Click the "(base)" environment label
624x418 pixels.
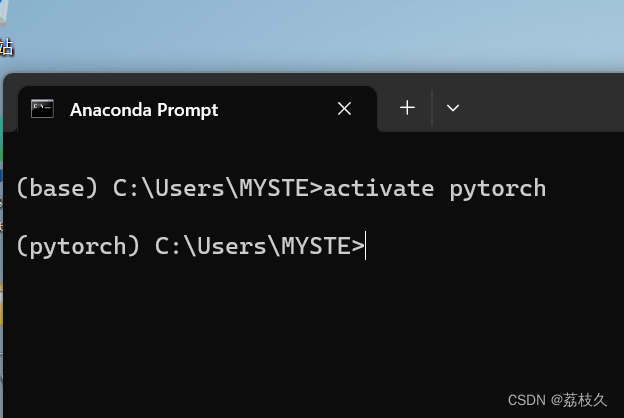57,188
